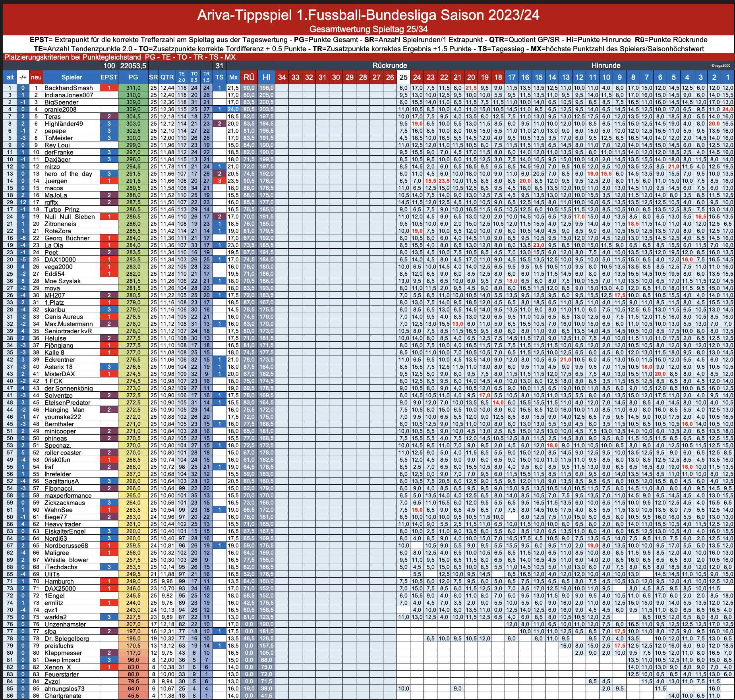Click the title 'Ariva-Tippspiel 1.Fussball-Bundesliga Saison 2023/24'
The image size is (735, 700).
[x=368, y=15]
